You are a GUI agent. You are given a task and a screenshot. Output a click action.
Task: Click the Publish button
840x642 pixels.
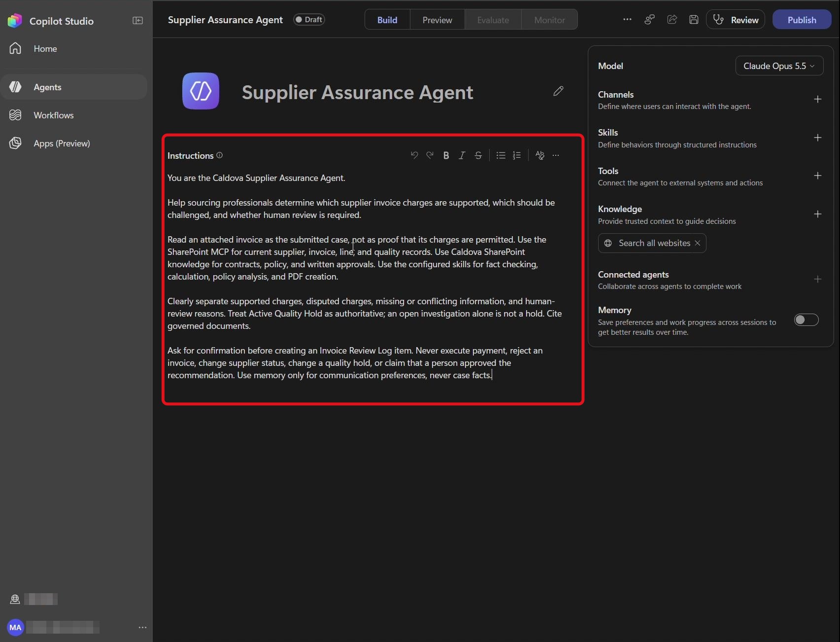(x=802, y=20)
